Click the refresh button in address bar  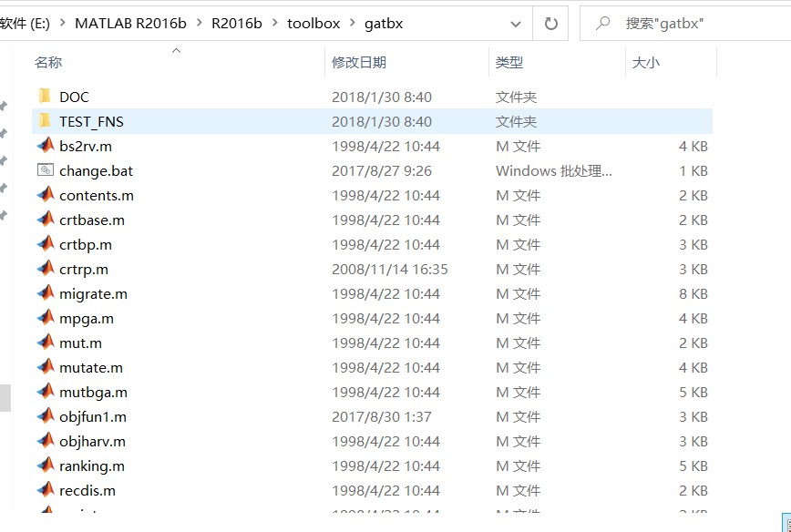(550, 23)
